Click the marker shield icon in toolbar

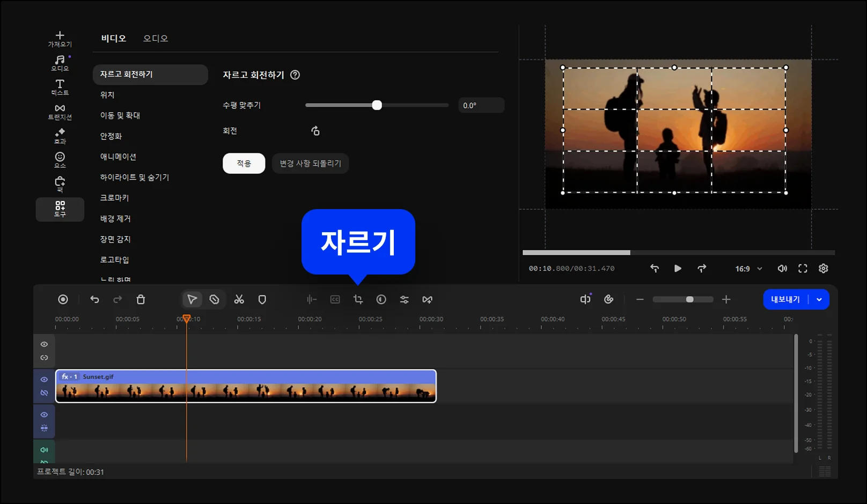262,300
